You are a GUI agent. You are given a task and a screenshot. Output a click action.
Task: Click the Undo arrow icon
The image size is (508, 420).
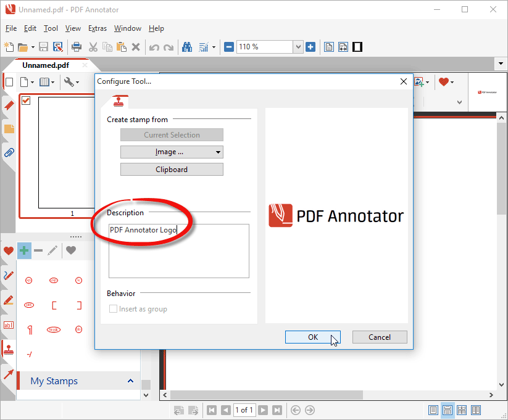(154, 47)
